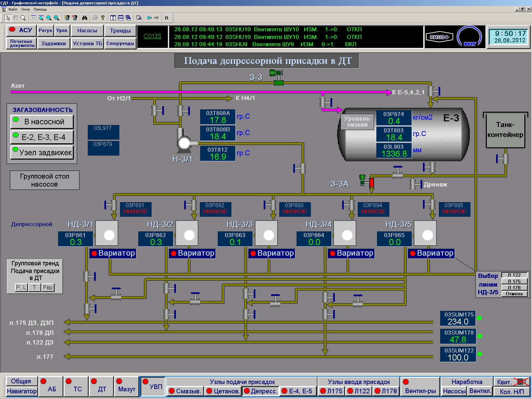Open the Окна menu
This screenshot has height=399, width=532.
click(x=25, y=9)
